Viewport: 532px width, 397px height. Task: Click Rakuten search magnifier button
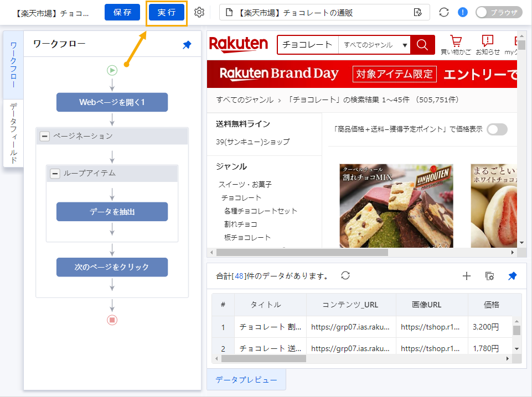pyautogui.click(x=422, y=45)
